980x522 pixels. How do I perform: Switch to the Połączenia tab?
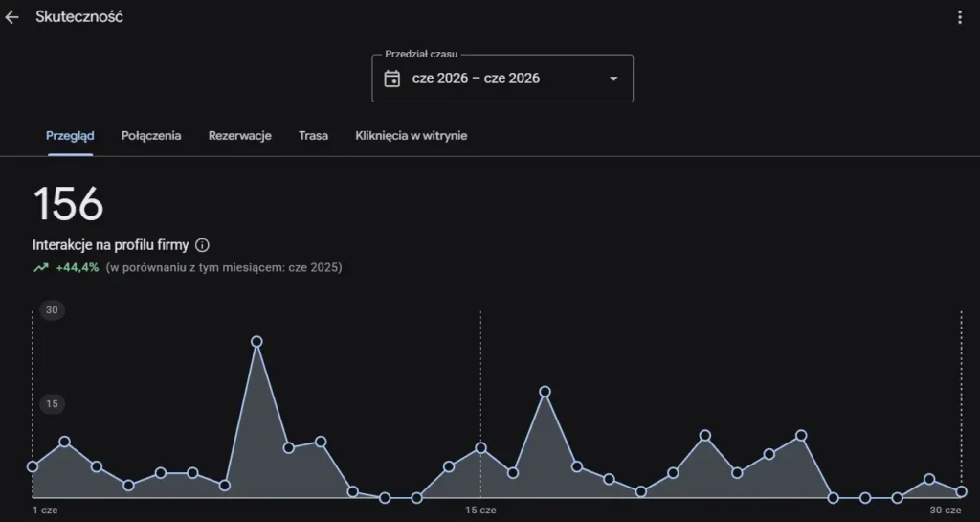(x=151, y=136)
